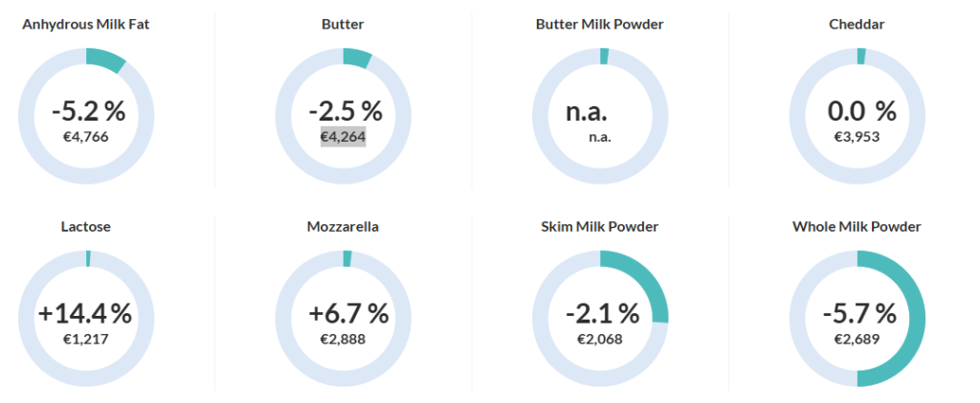Click the Butter Milk Powder title
This screenshot has height=403, width=980.
[x=599, y=24]
